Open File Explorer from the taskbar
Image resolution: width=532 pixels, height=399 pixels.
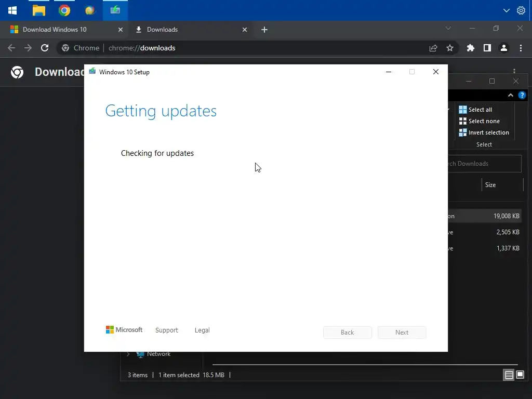pyautogui.click(x=38, y=10)
